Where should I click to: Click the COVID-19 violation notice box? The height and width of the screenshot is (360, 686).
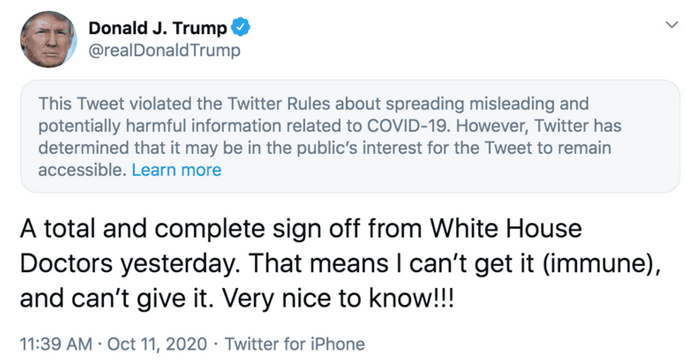[350, 136]
